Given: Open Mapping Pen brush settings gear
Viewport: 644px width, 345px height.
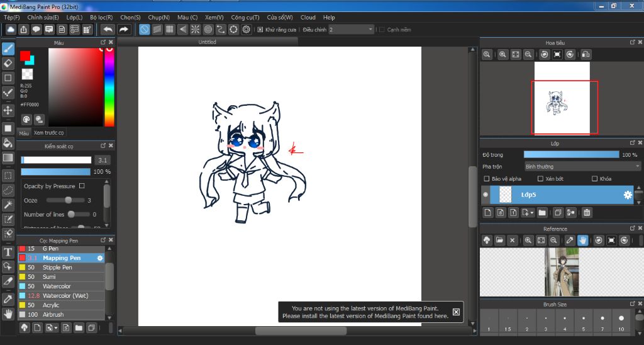Looking at the screenshot, I should coord(100,258).
